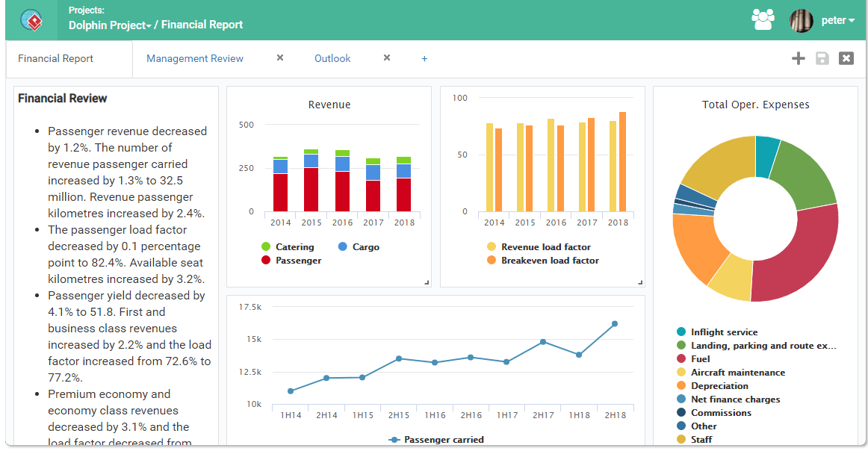Switch to the Outlook tab
This screenshot has width=868, height=454.
point(332,58)
